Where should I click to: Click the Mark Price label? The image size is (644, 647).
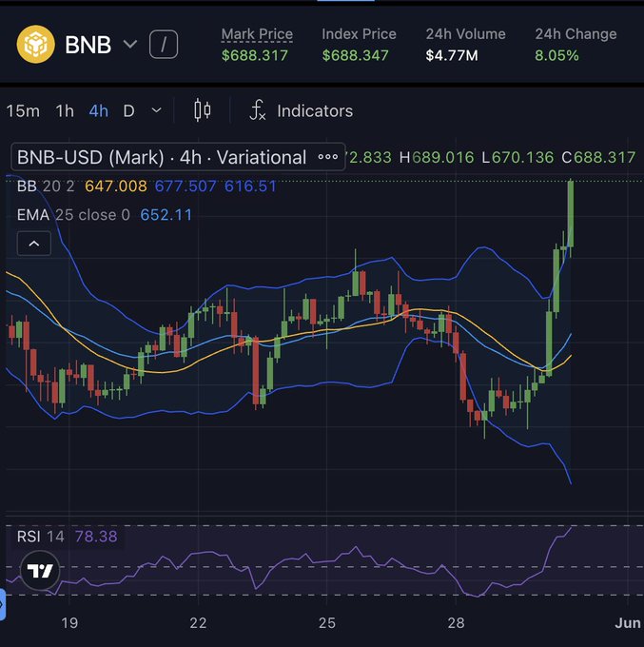tap(257, 34)
